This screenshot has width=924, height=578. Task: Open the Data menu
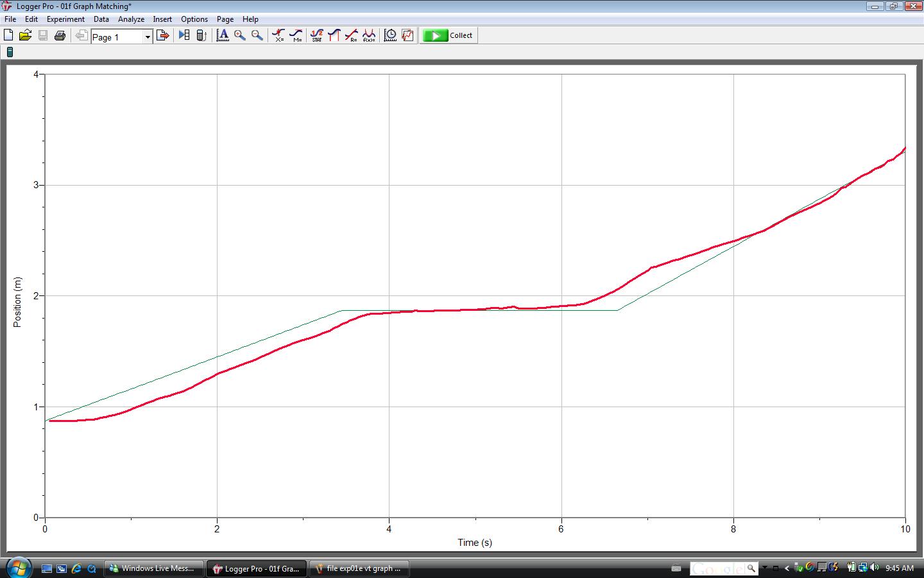point(101,19)
